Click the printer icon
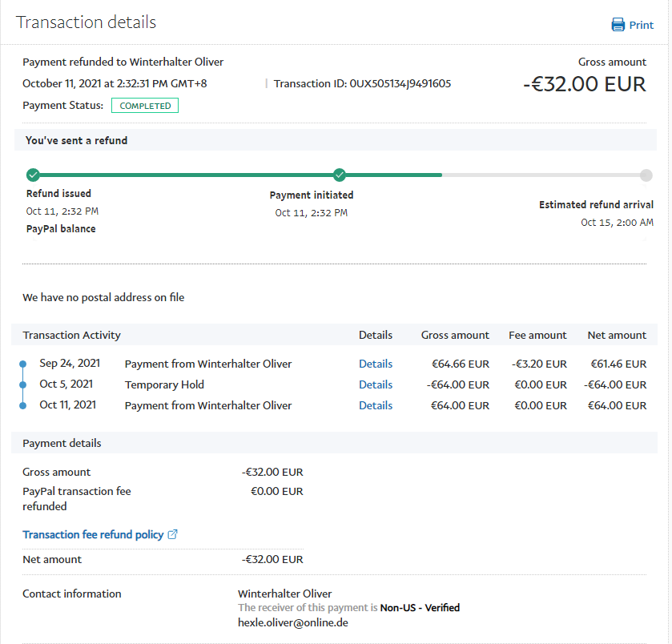This screenshot has height=644, width=672. pyautogui.click(x=618, y=25)
